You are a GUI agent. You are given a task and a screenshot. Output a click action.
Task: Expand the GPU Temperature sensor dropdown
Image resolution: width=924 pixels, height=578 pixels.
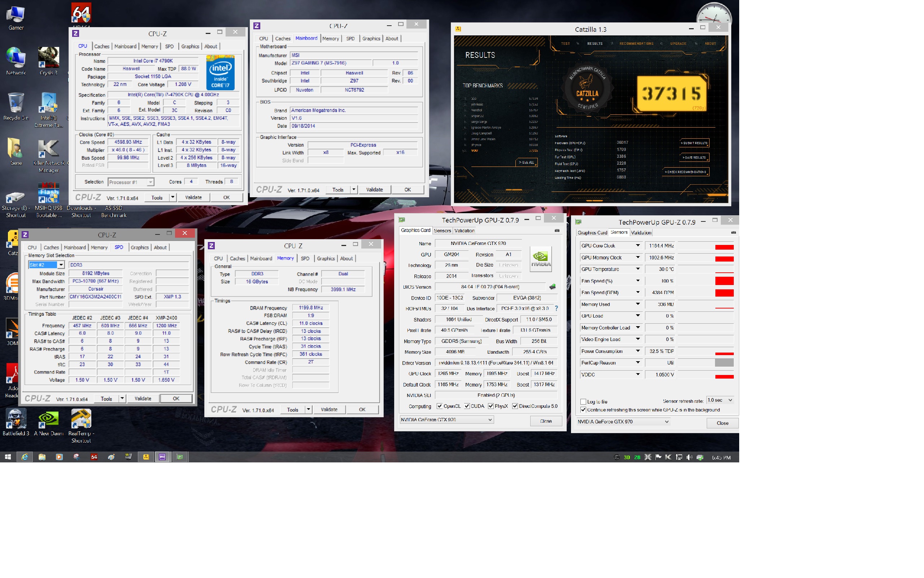tap(637, 269)
